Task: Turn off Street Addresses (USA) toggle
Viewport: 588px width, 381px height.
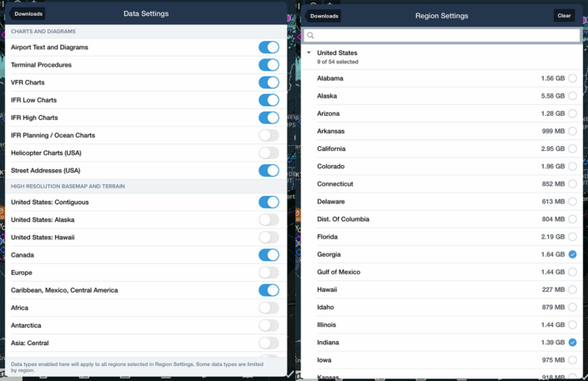Action: [269, 170]
